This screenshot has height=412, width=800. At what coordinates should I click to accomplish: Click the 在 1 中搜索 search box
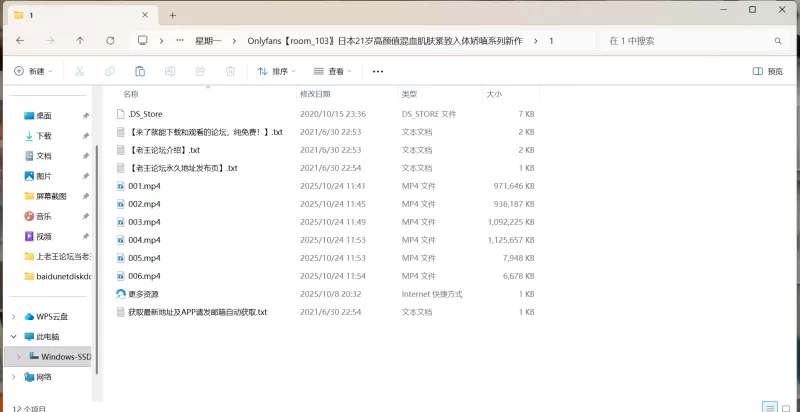(x=690, y=41)
